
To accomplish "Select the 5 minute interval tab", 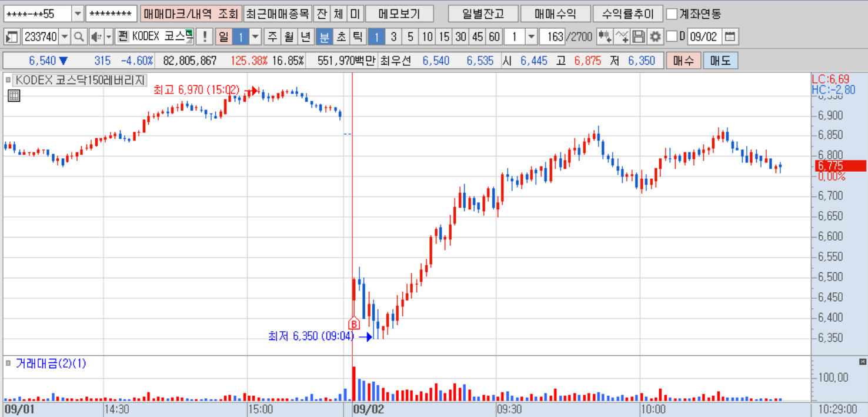I will click(x=410, y=37).
